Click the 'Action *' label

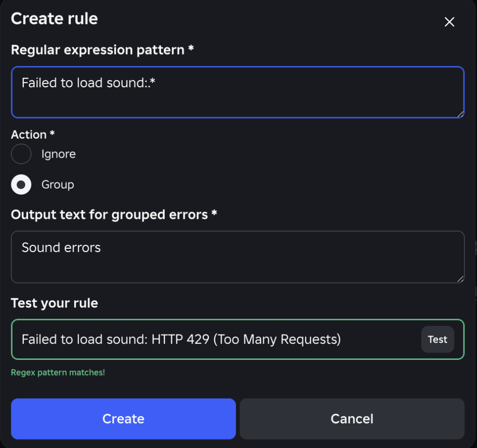click(33, 134)
